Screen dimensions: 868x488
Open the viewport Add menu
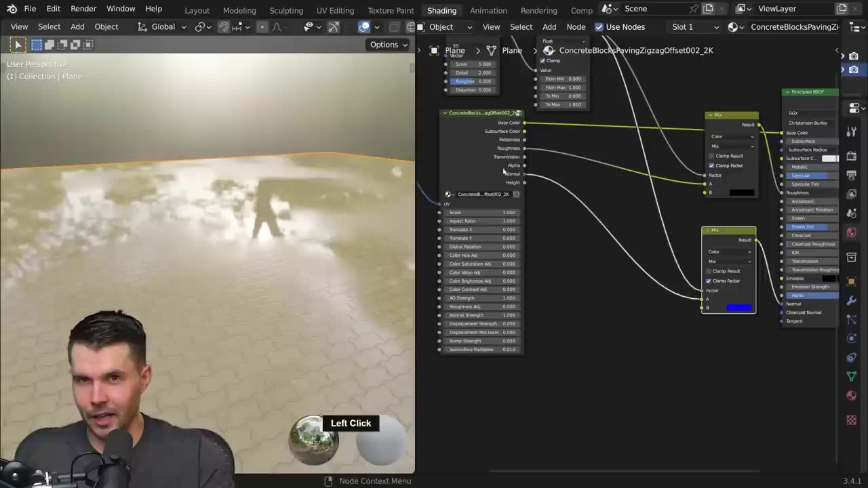pyautogui.click(x=77, y=27)
